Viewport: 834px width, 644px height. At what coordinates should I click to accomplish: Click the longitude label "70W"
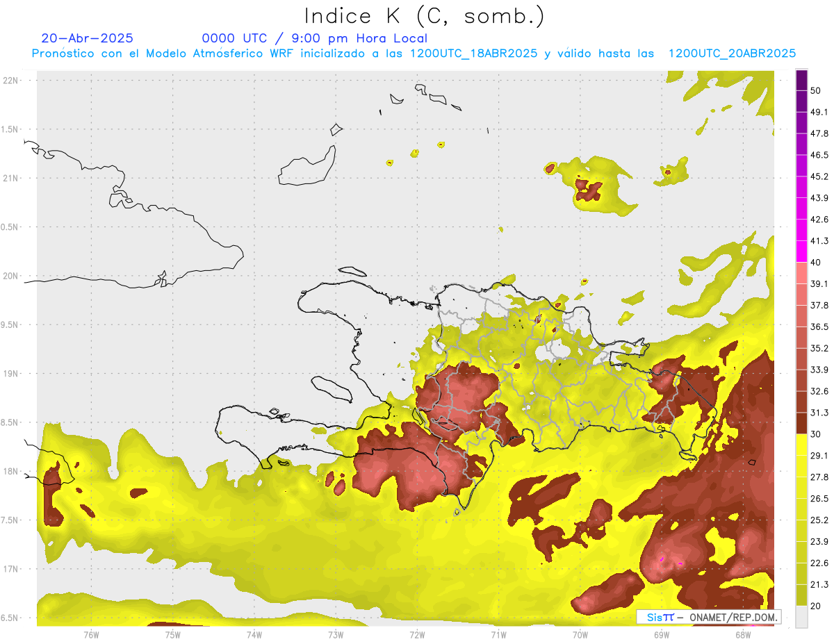click(580, 634)
